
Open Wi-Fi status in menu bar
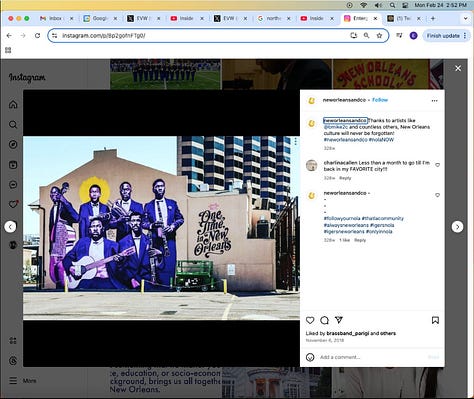click(x=364, y=5)
